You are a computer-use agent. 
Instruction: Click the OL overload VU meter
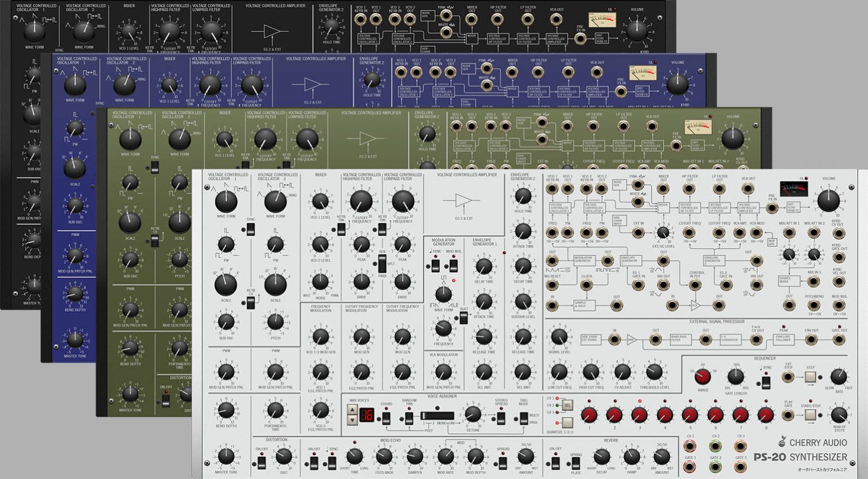[793, 188]
